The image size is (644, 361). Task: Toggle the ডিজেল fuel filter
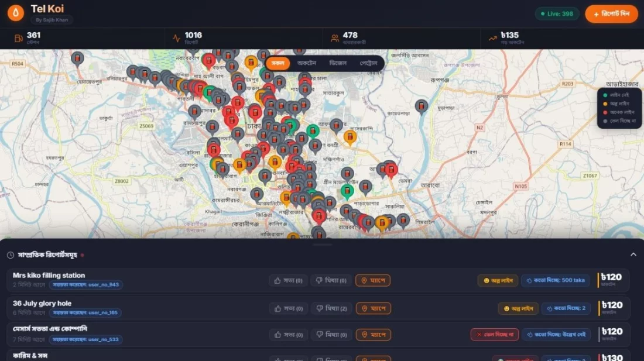tap(338, 63)
